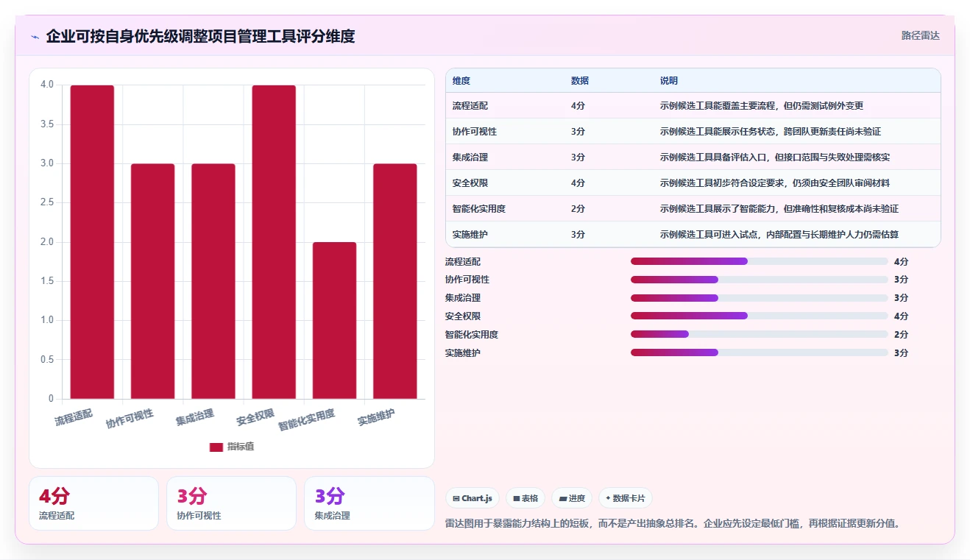Click the 集成治理 bar in the chart

click(x=213, y=281)
